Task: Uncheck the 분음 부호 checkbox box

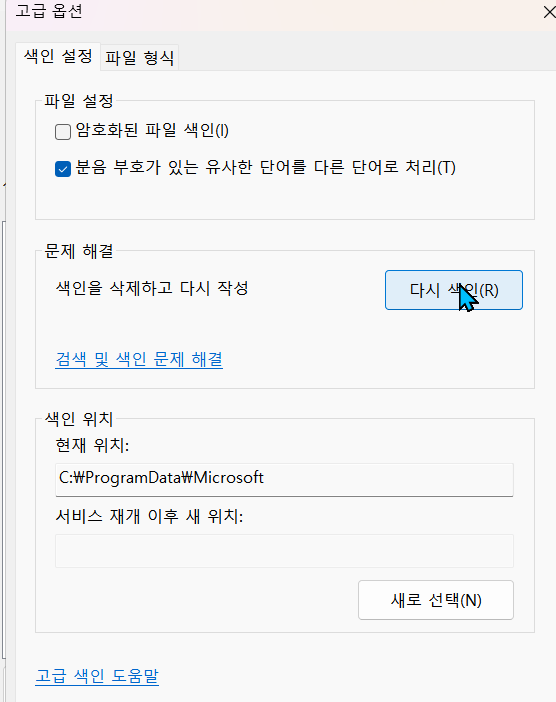Action: 63,169
